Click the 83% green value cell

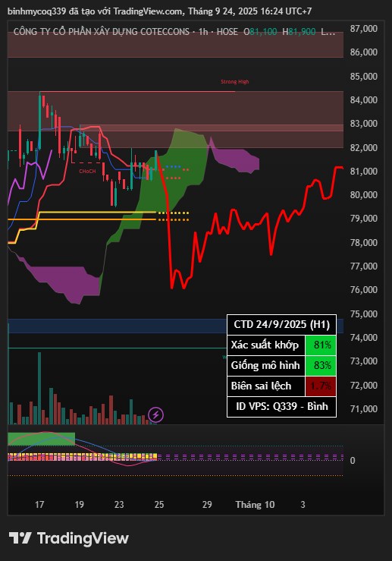click(x=321, y=365)
